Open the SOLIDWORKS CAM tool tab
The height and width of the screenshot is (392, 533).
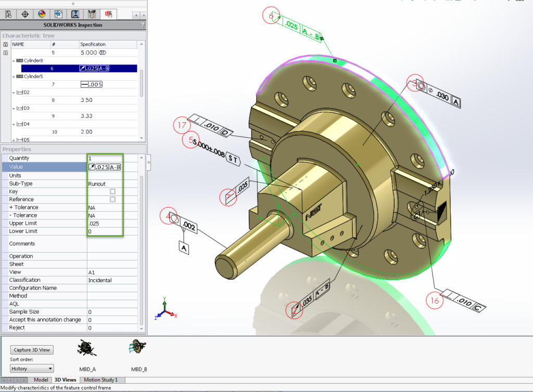pos(92,14)
